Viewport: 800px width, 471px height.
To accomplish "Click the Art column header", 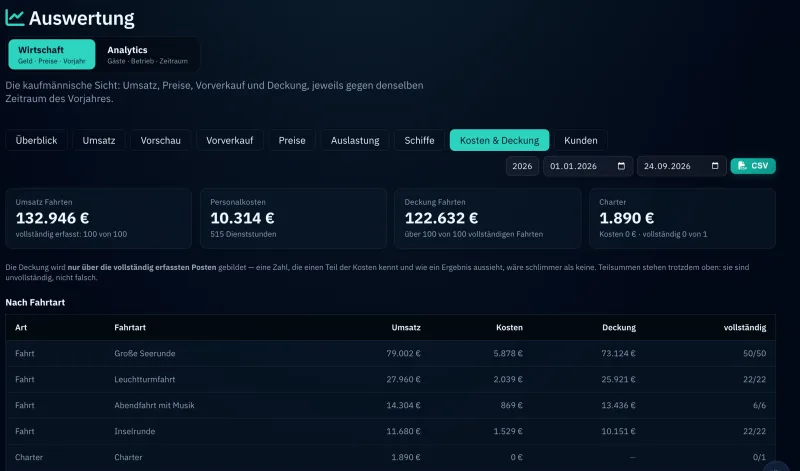I will coord(21,328).
